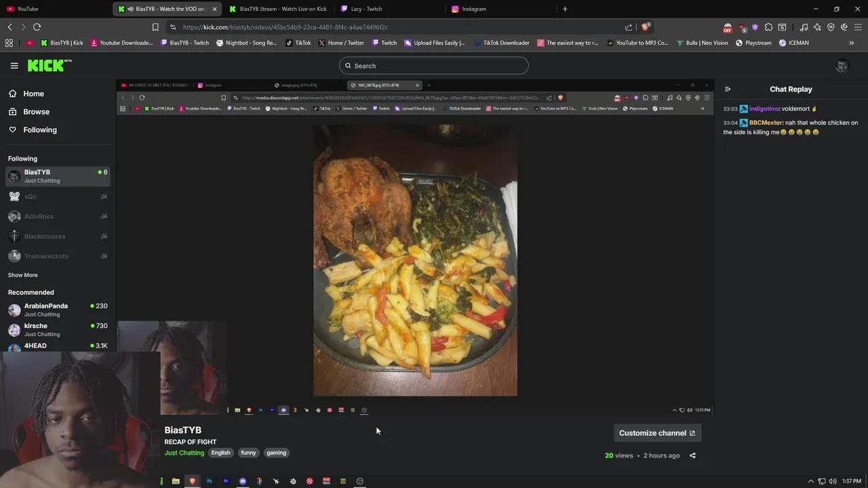Click the Kick search field
The height and width of the screenshot is (488, 868).
(434, 66)
